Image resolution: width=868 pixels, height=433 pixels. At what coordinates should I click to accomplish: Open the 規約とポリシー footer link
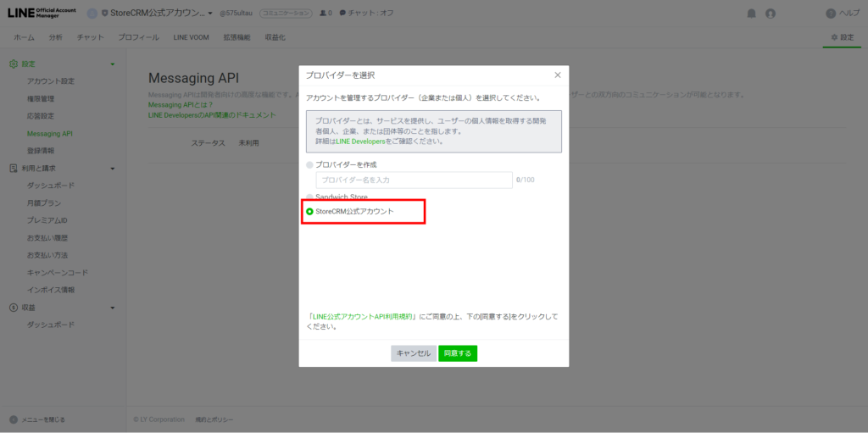214,419
